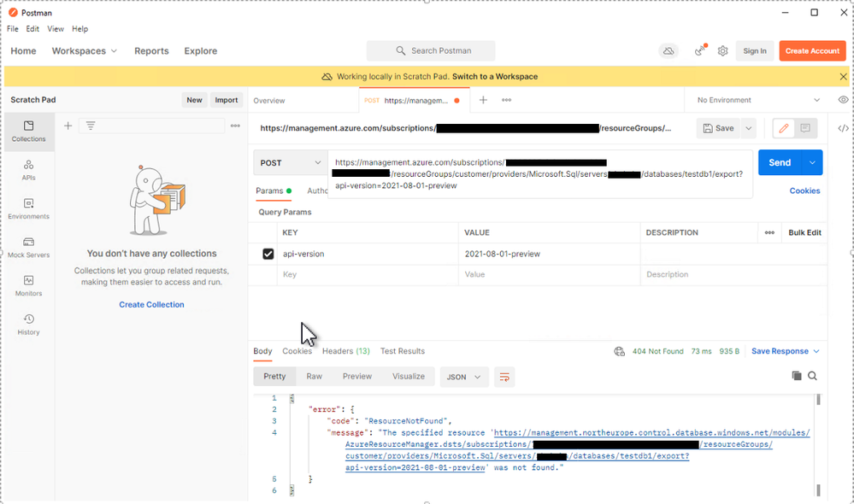This screenshot has width=854, height=504.
Task: Open the settings gear in header
Action: pos(722,50)
